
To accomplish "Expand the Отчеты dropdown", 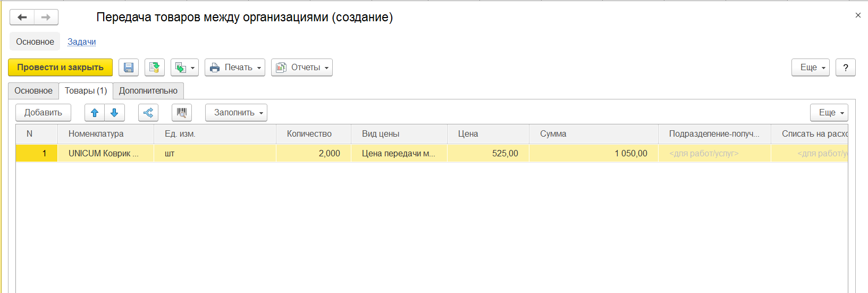I will (x=302, y=68).
